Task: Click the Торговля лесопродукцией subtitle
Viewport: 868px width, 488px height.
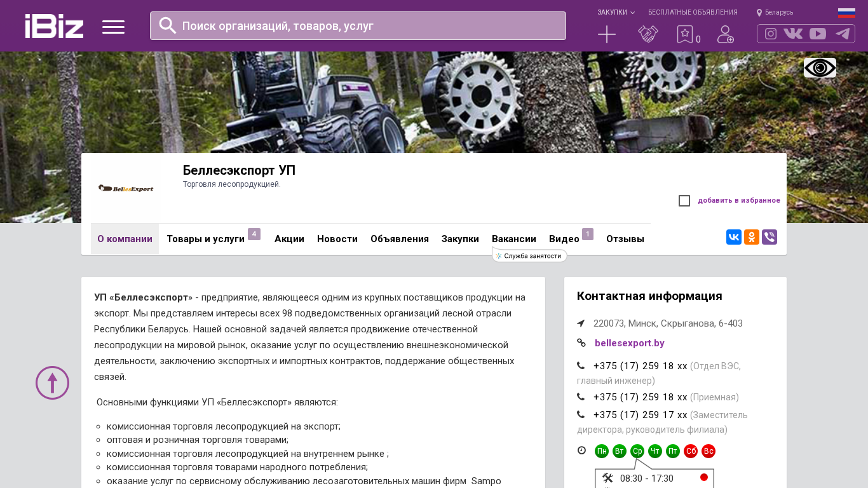Action: 232,184
